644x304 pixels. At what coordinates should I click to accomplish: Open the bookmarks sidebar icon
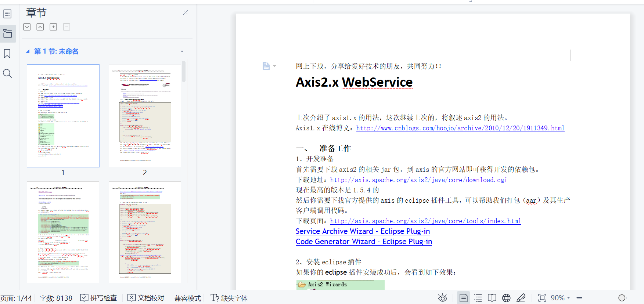pos(7,54)
